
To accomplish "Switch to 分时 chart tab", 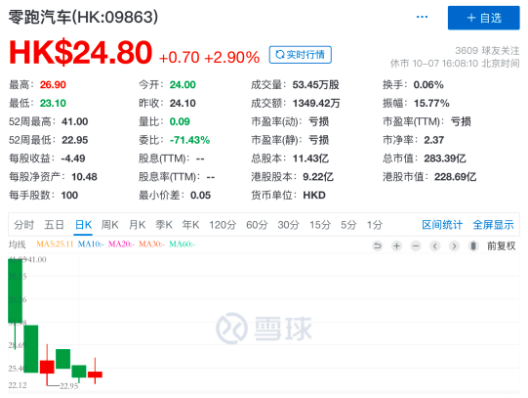I will [x=24, y=225].
